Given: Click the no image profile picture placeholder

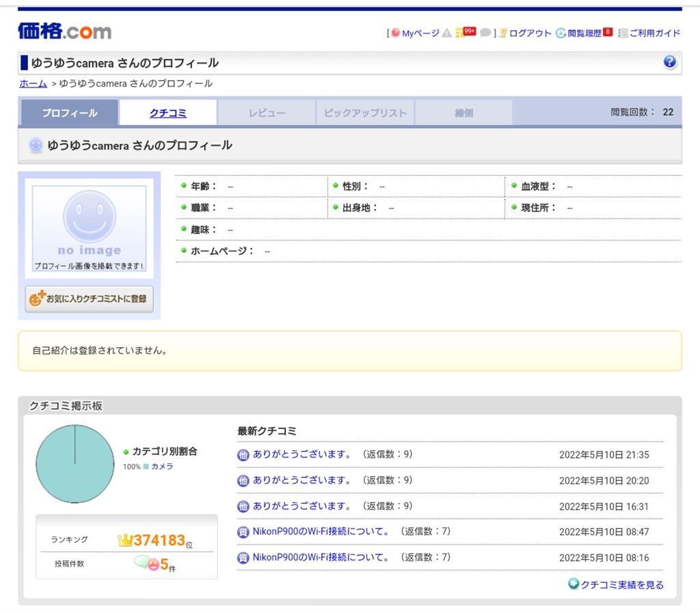Looking at the screenshot, I should tap(90, 228).
